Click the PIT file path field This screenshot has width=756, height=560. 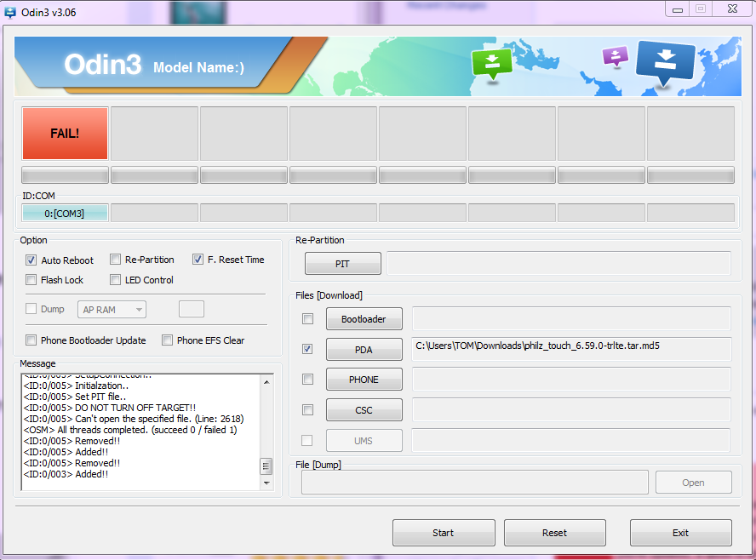[x=558, y=264]
